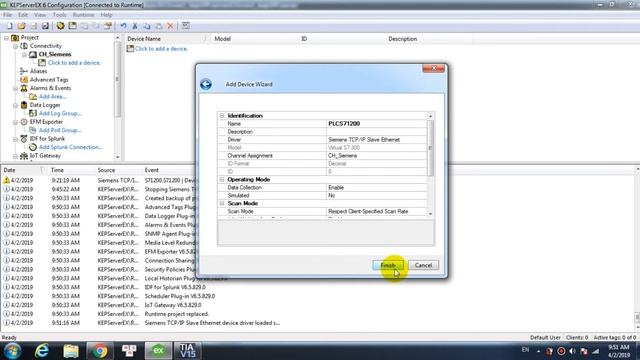
Task: Click Cancel in Add Device Wizard
Action: click(423, 265)
